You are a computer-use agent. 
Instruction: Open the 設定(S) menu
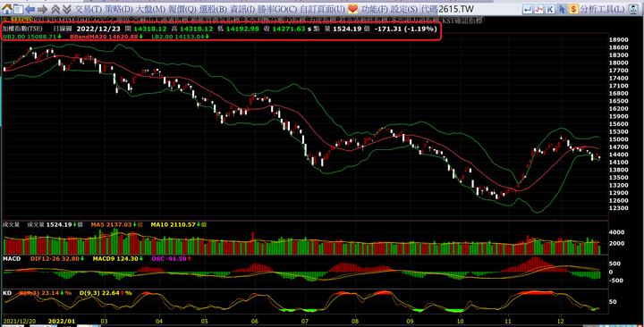coord(404,9)
